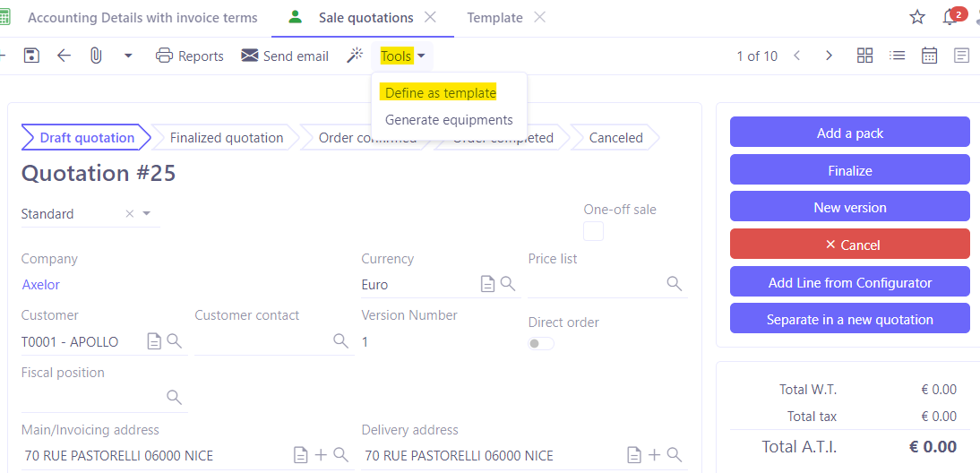Switch to list view icon
This screenshot has width=980, height=473.
(x=898, y=56)
